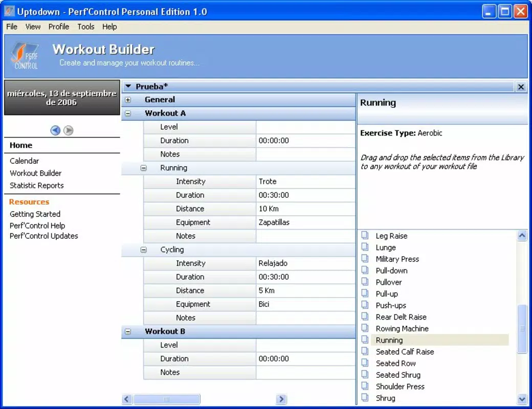Edit Running Intensity value Trote
Screen dimensions: 532x409
tap(305, 181)
